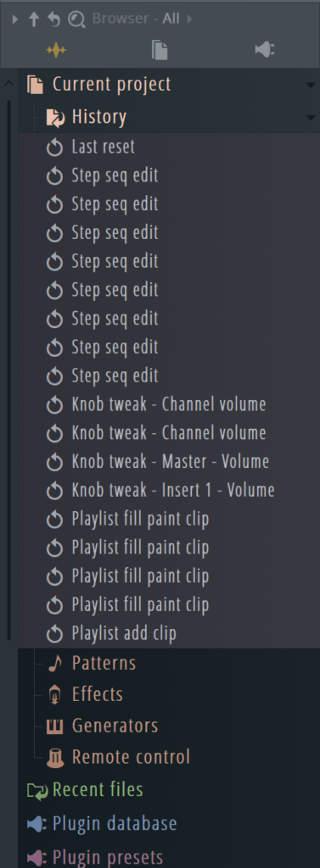Click the audio waveform browser tab icon

56,50
